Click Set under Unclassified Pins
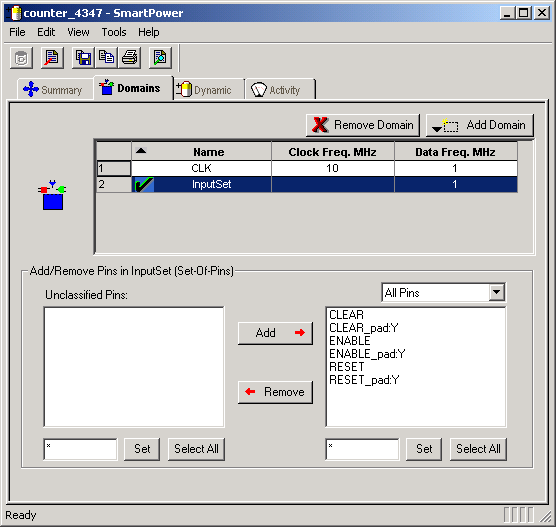This screenshot has width=556, height=527. click(142, 449)
